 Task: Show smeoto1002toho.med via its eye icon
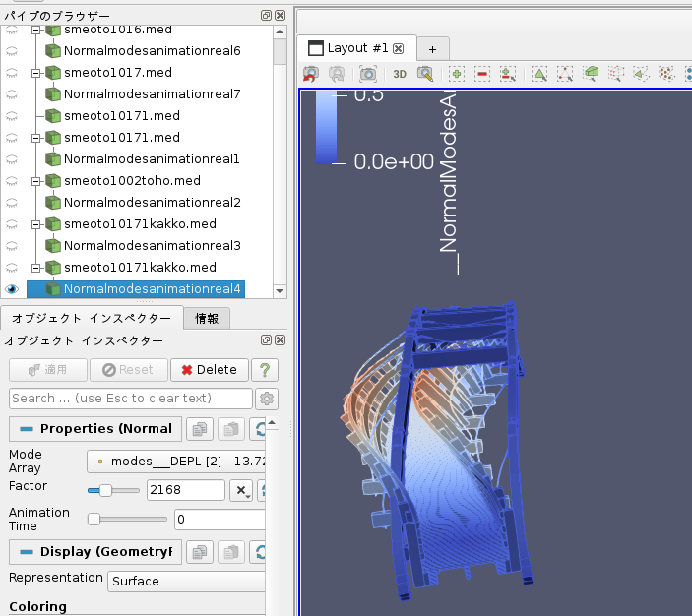12,181
